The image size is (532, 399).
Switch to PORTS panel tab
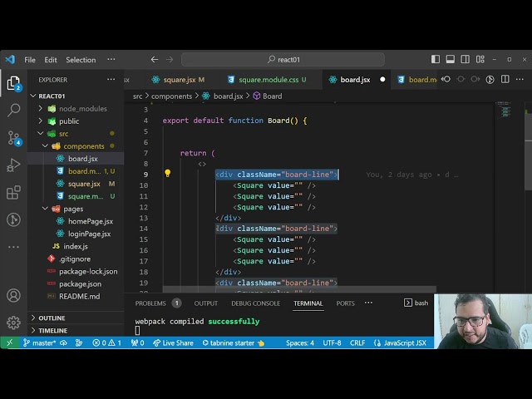[x=346, y=303]
